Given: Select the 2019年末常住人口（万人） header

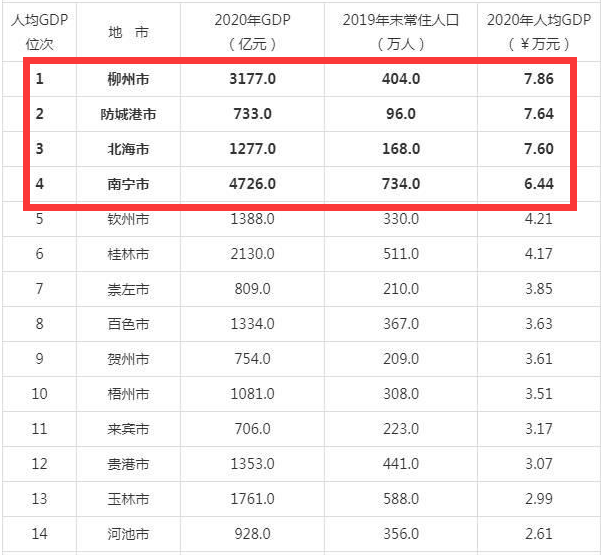Looking at the screenshot, I should click(401, 32).
